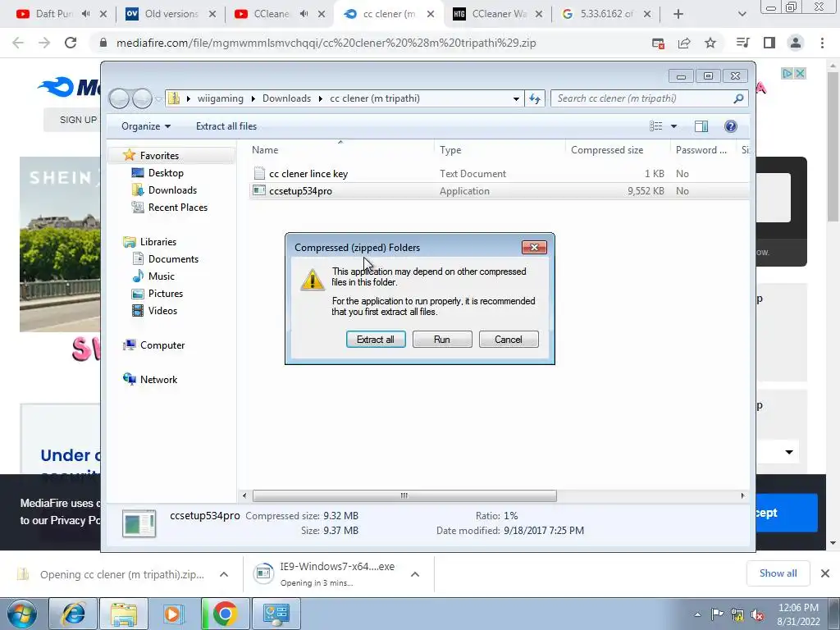The height and width of the screenshot is (630, 840).
Task: Open Downloads in the navigation pane
Action: 172,190
